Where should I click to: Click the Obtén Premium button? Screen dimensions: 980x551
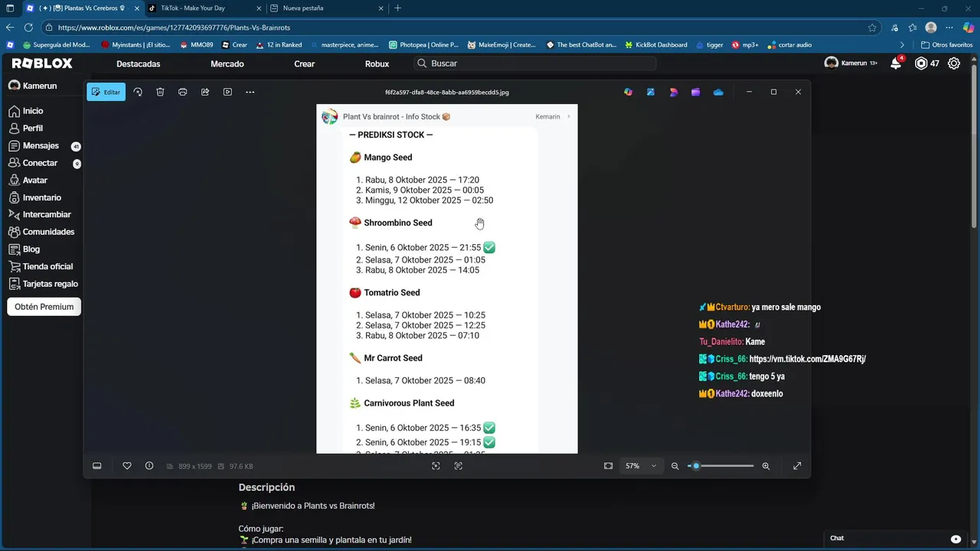point(44,307)
